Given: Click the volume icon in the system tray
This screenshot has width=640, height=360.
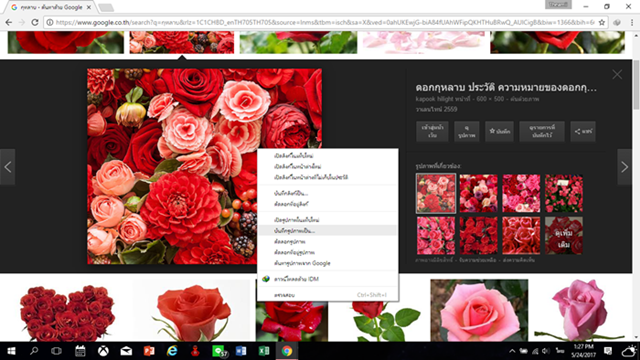Looking at the screenshot, I should pos(546,351).
